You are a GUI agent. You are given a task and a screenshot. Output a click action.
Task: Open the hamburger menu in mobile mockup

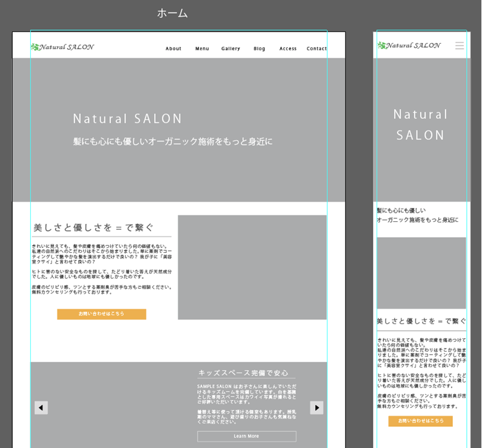coord(460,45)
